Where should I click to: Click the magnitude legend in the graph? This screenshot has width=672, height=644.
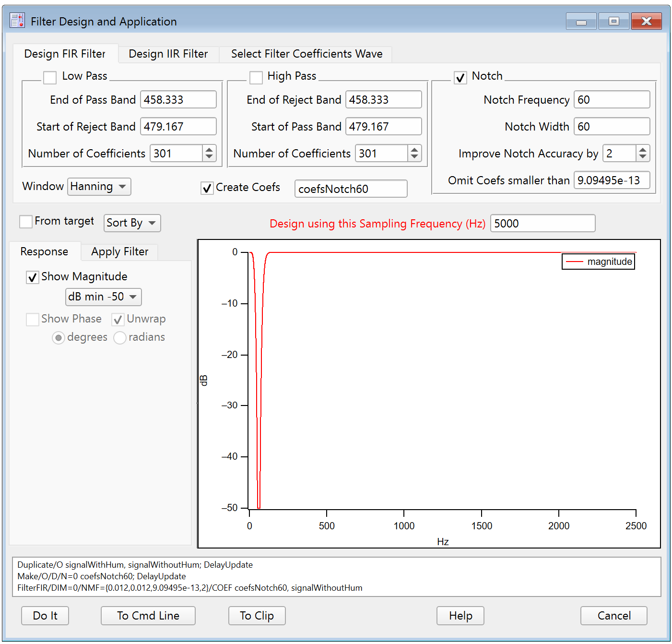point(598,262)
